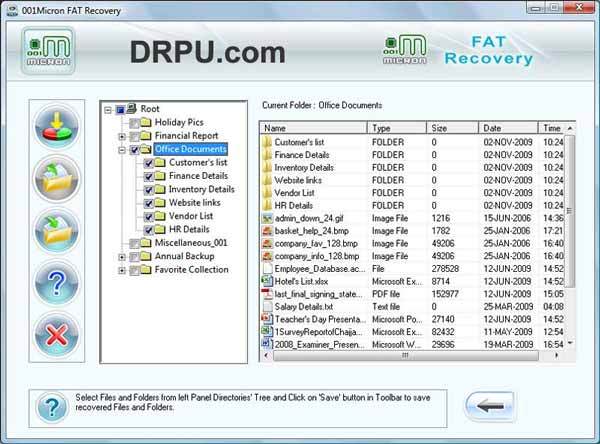
Task: Check the Financial Report checkbox
Action: point(134,137)
